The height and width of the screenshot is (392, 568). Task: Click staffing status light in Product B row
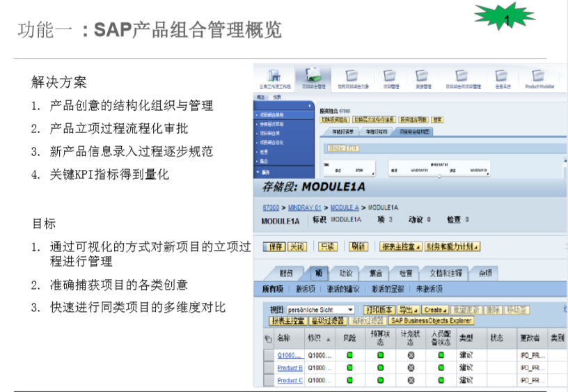pos(441,368)
